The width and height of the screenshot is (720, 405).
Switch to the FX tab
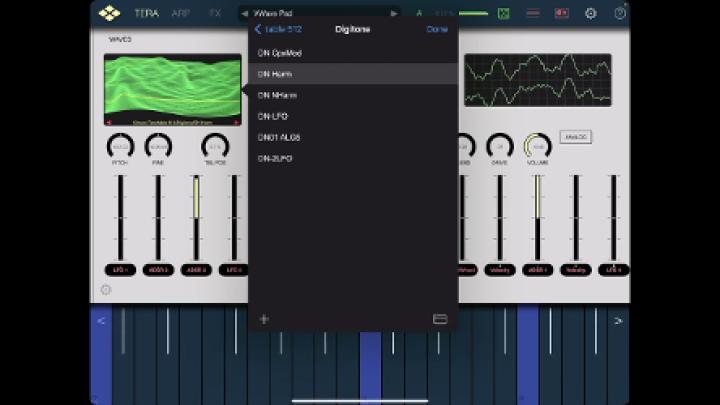(x=215, y=13)
